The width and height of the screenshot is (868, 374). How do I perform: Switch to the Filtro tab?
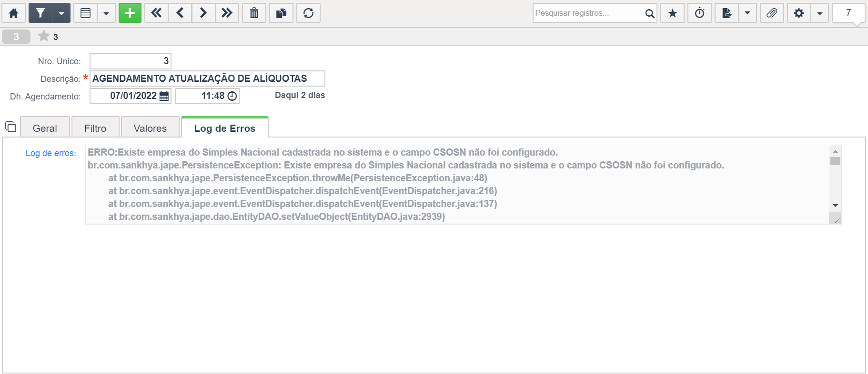(x=95, y=128)
